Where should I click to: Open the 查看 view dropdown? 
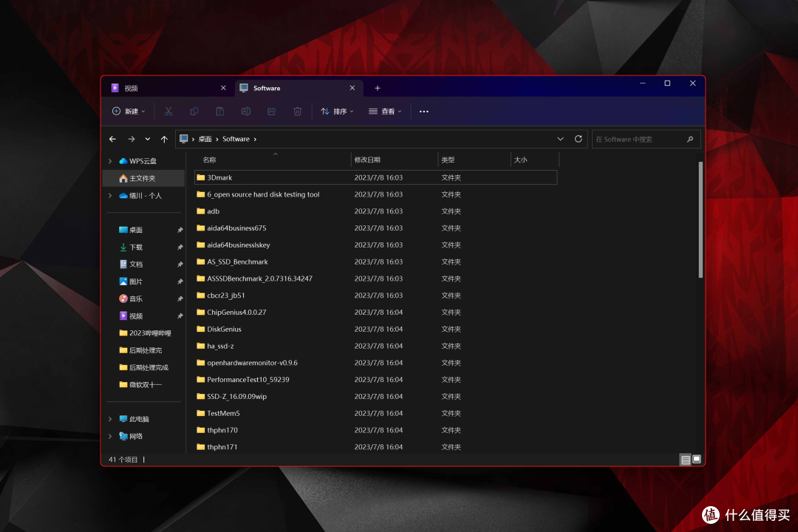pos(385,112)
